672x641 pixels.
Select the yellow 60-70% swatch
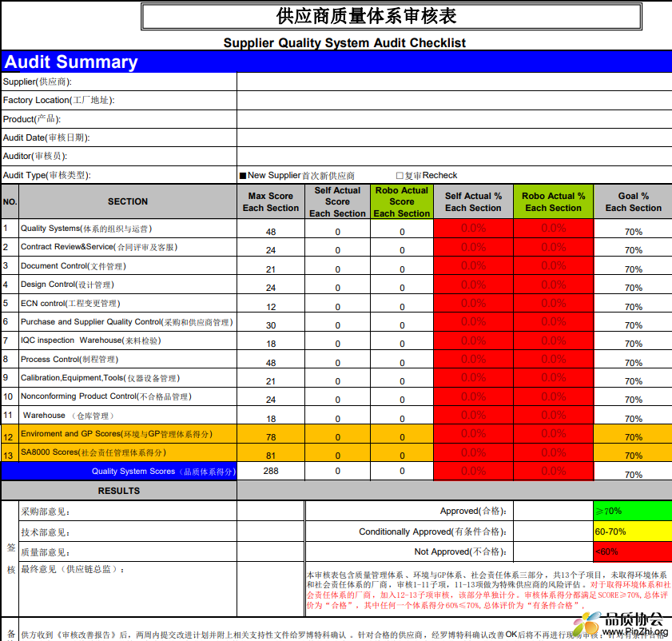click(x=633, y=532)
